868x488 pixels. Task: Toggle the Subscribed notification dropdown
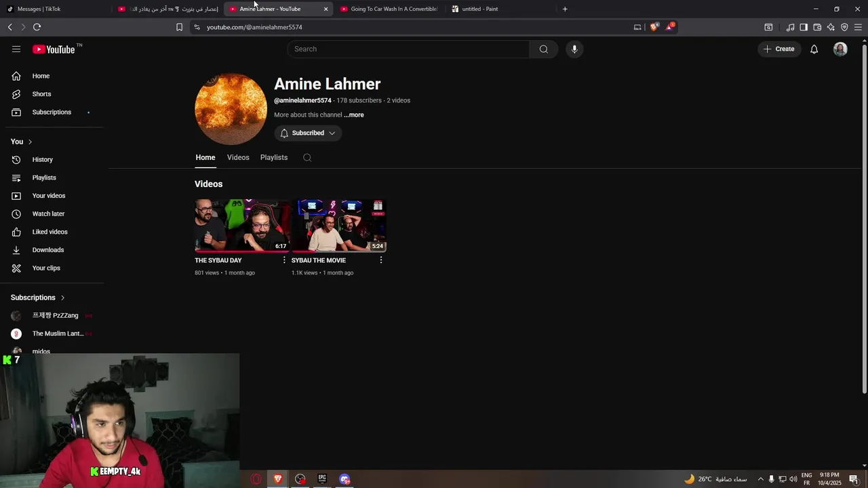point(308,133)
